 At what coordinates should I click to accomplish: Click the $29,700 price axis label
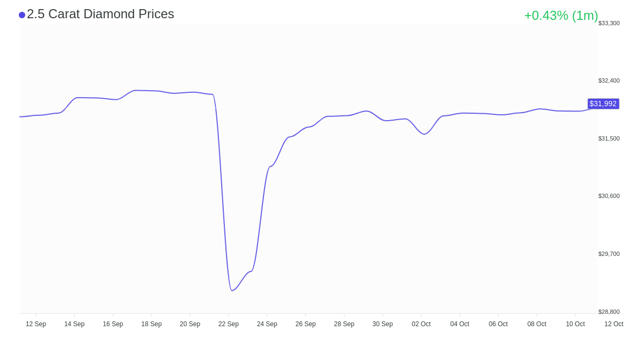609,254
